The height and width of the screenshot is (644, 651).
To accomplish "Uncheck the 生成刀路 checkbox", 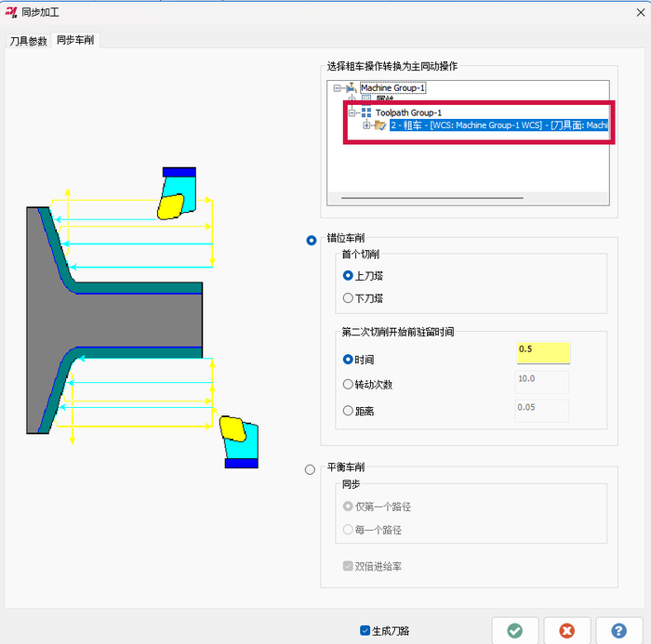I will (x=365, y=631).
